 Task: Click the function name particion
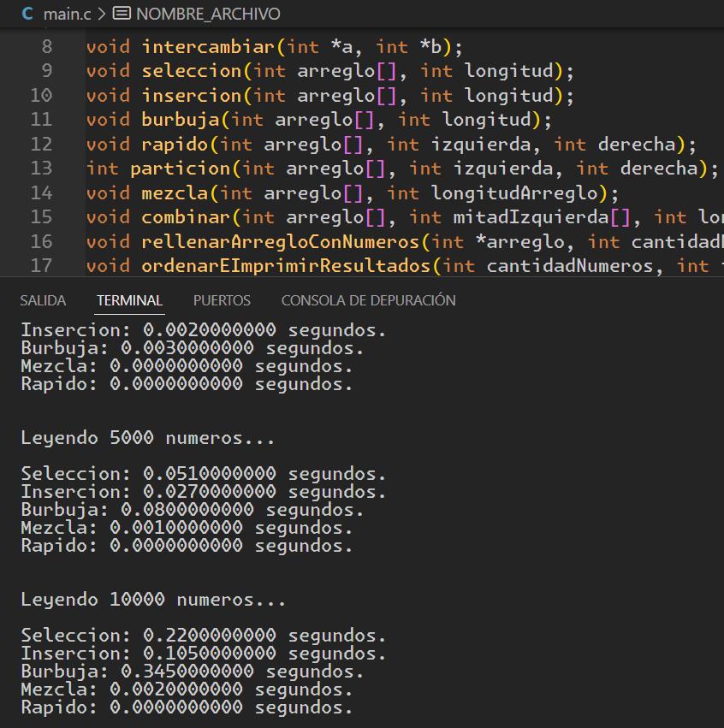point(181,168)
